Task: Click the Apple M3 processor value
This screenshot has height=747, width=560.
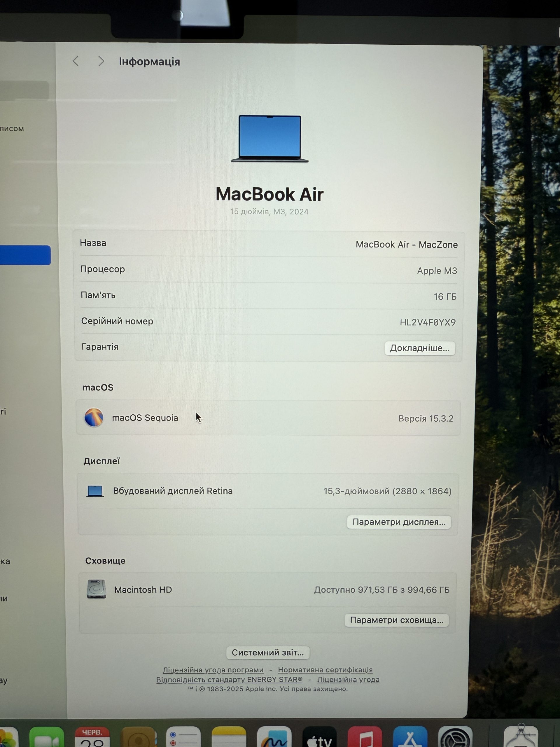Action: 437,270
